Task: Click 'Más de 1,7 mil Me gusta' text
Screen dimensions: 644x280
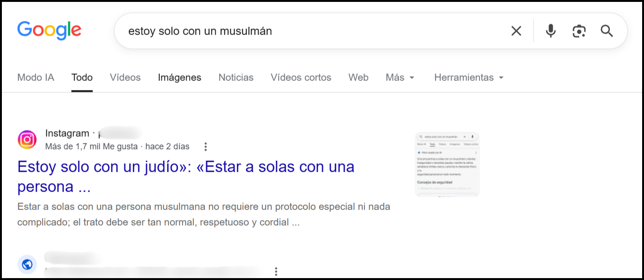Action: (92, 147)
